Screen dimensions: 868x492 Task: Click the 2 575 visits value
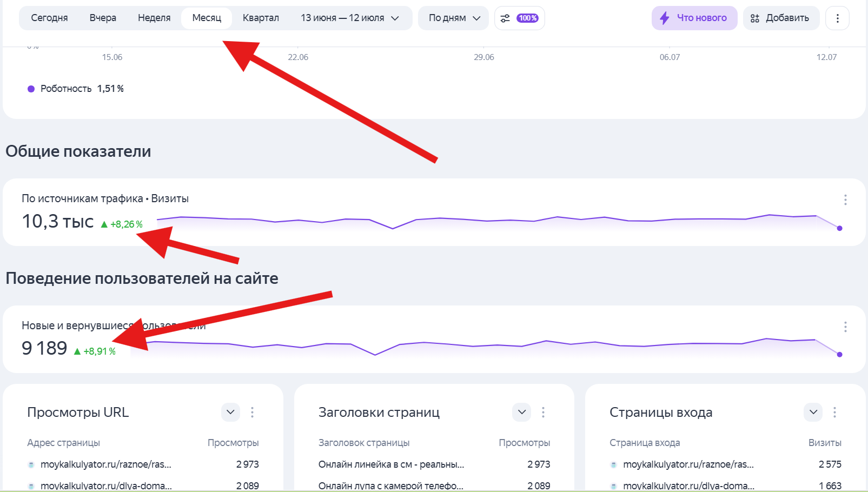pos(830,464)
